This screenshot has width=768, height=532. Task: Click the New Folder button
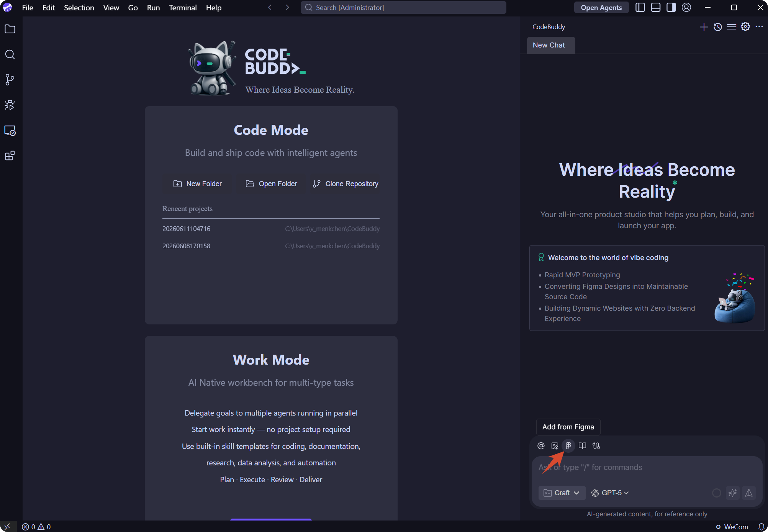click(x=198, y=184)
